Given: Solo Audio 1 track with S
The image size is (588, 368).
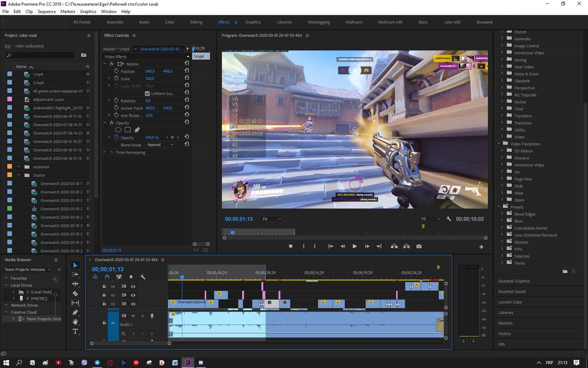Looking at the screenshot, I should point(143,316).
